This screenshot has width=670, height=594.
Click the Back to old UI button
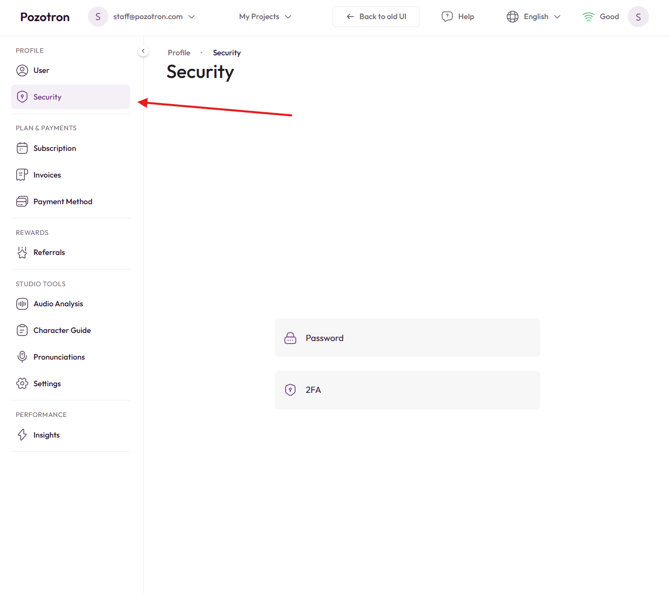click(376, 17)
